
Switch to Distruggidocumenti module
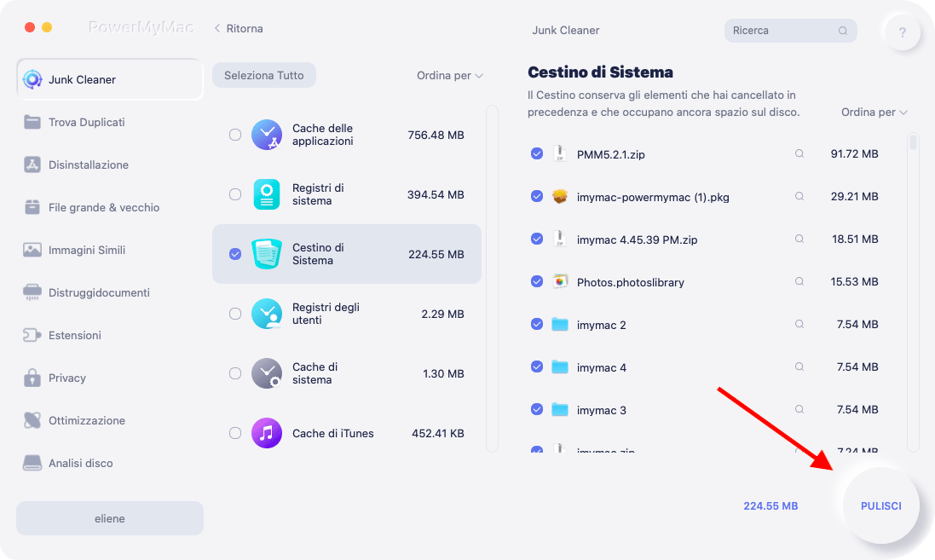[99, 293]
